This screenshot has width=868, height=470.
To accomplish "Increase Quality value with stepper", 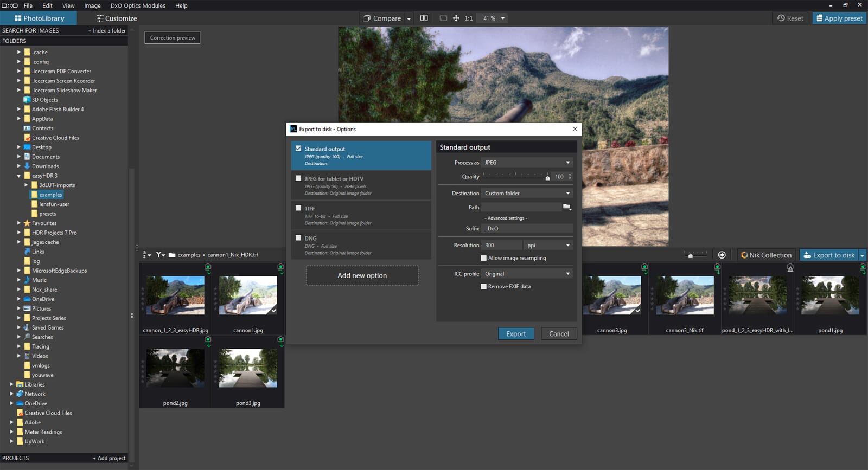I will point(570,175).
